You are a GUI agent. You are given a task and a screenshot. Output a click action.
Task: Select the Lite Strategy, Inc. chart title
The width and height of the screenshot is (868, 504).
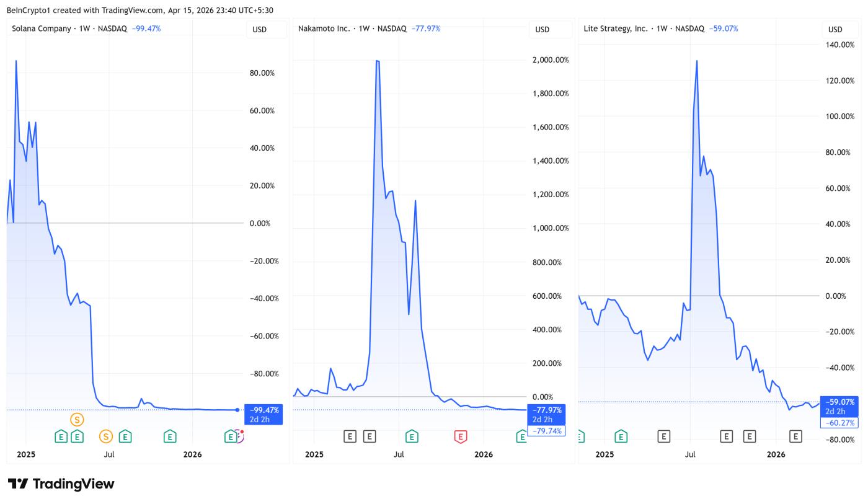(616, 29)
